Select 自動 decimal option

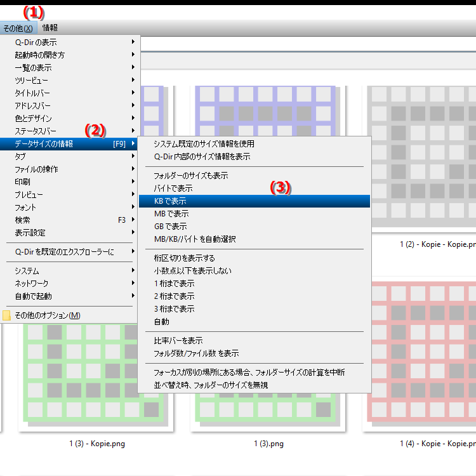tap(255, 322)
